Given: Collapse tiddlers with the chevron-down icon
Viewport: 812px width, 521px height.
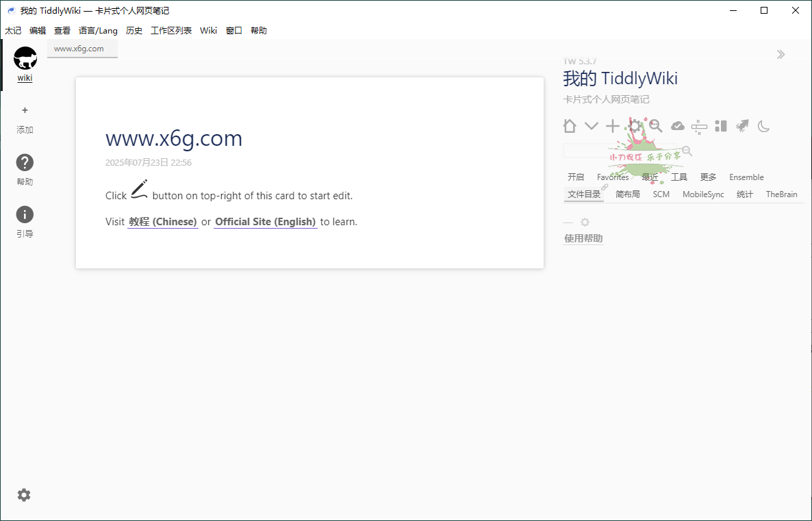Looking at the screenshot, I should pyautogui.click(x=591, y=125).
